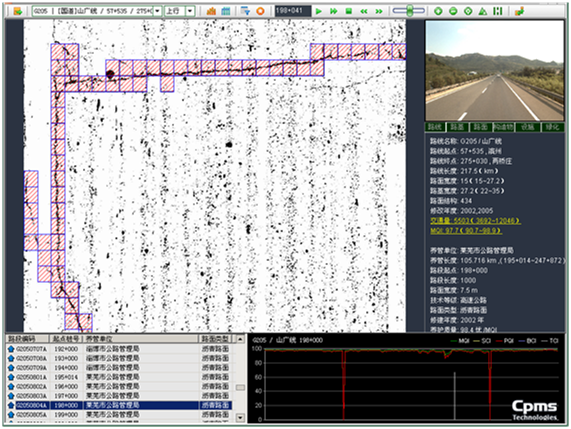Image resolution: width=571 pixels, height=429 pixels.
Task: Click the green fast-forward play button
Action: pyautogui.click(x=334, y=11)
